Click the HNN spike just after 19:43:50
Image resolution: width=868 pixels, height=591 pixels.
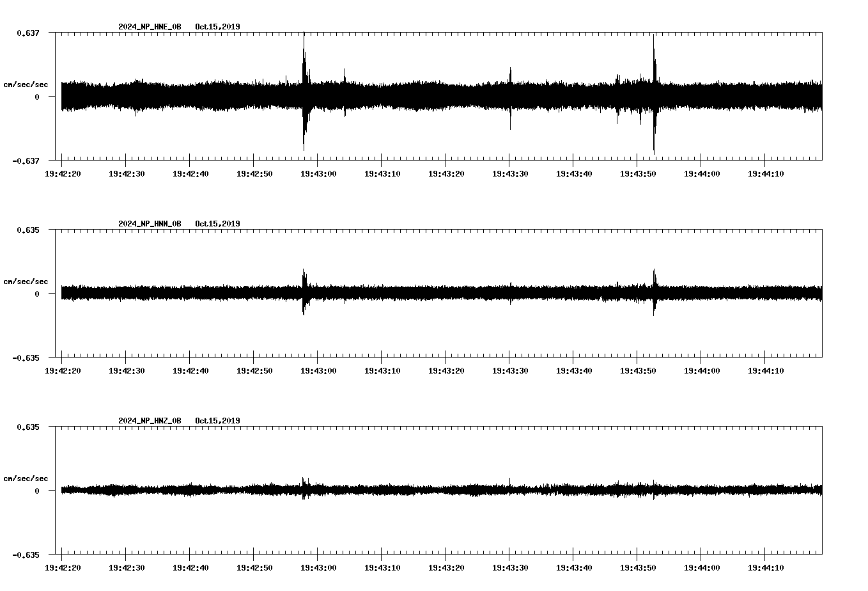pos(655,292)
